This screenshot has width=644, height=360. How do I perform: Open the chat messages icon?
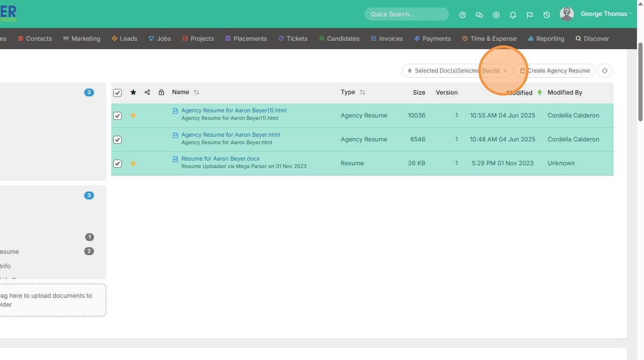coord(479,15)
